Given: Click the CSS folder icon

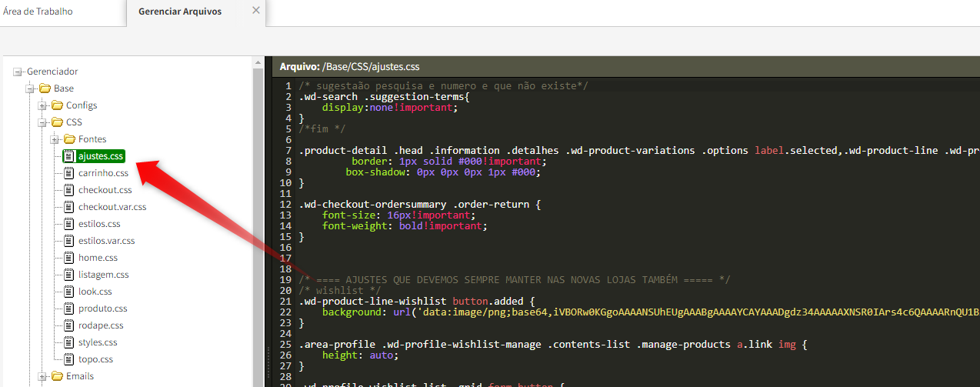Looking at the screenshot, I should [57, 122].
